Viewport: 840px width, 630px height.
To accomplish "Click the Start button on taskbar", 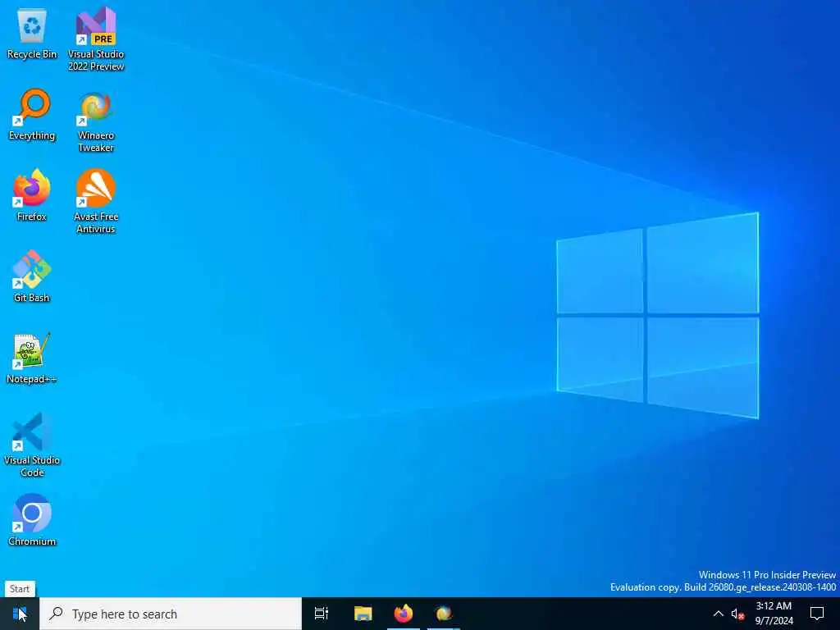I will click(x=20, y=614).
